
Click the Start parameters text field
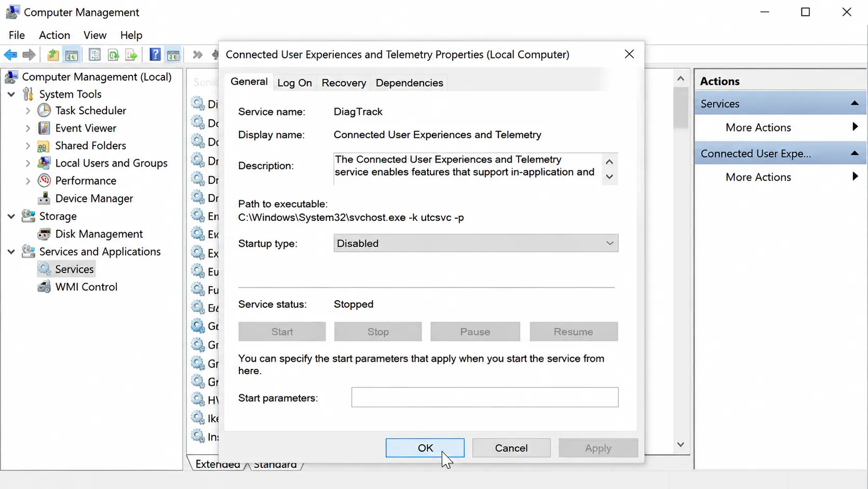tap(485, 398)
